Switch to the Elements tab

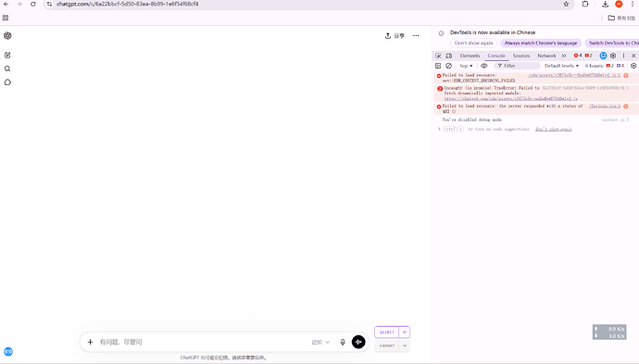[x=470, y=56]
